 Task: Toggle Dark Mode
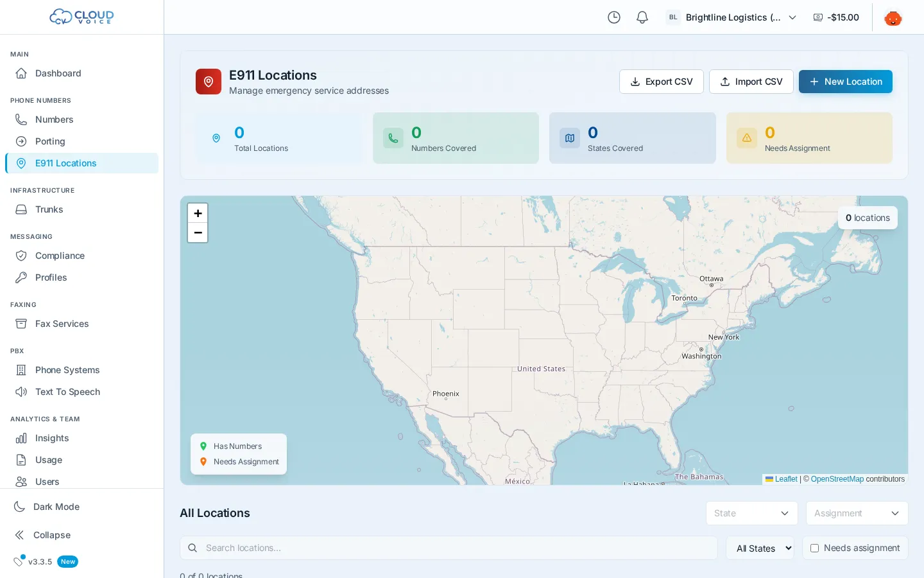[x=81, y=507]
